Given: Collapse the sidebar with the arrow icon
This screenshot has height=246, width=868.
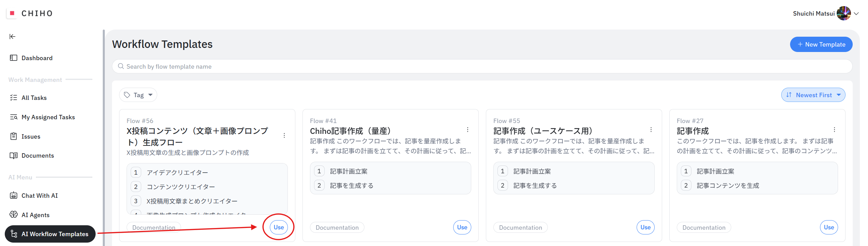Looking at the screenshot, I should tap(13, 37).
